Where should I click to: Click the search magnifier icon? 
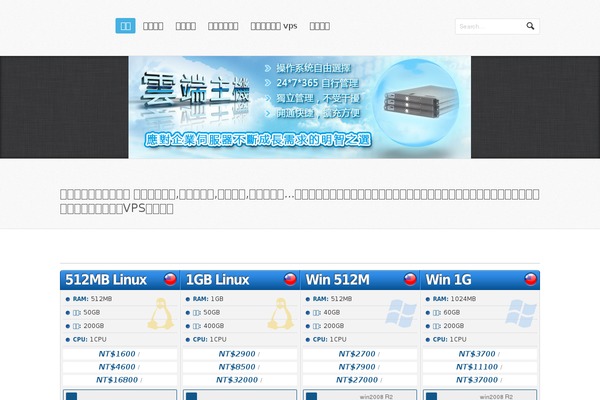[x=530, y=26]
